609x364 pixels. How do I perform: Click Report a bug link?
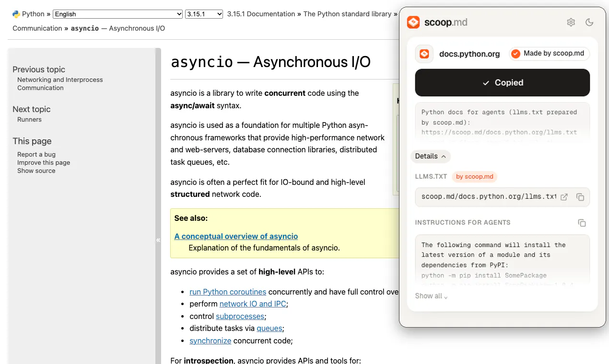[x=36, y=154]
